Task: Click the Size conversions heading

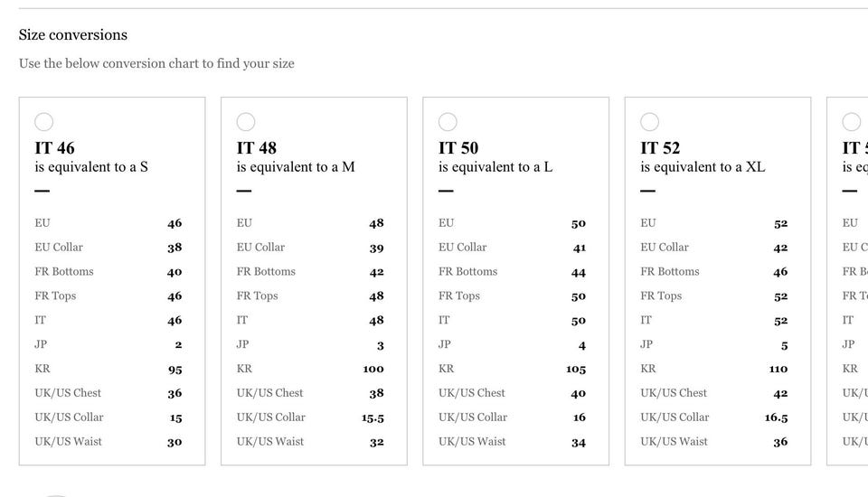Action: 73,35
